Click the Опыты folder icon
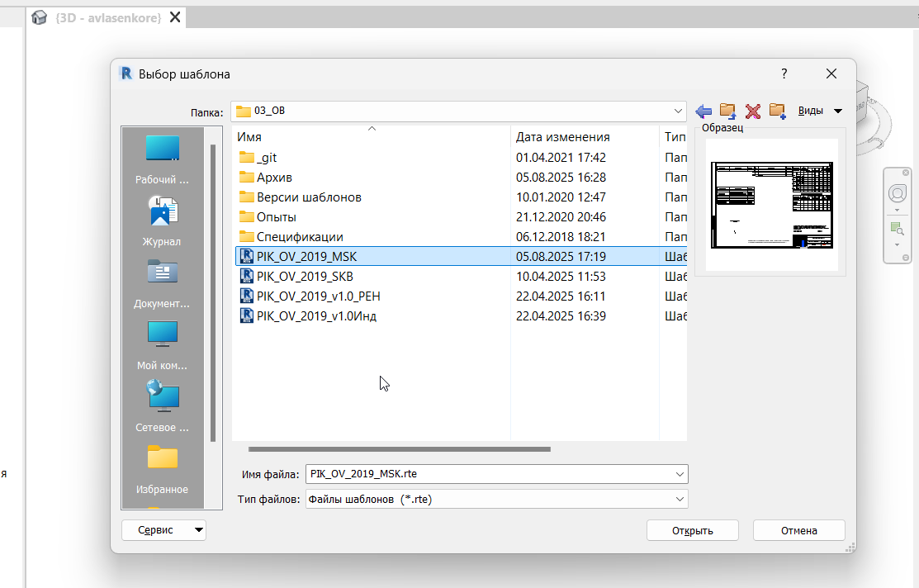 click(x=247, y=217)
